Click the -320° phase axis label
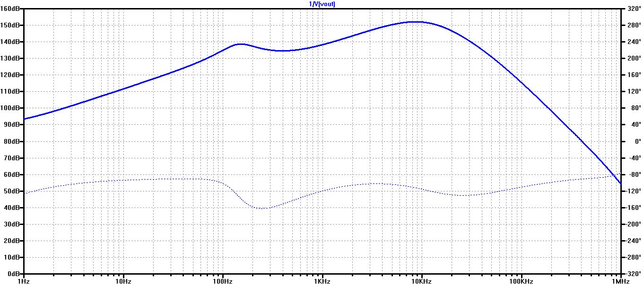 632,274
